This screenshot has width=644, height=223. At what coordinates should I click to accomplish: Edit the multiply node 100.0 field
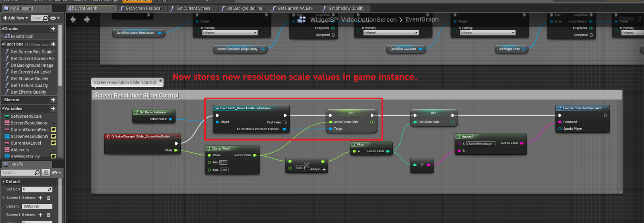pyautogui.click(x=299, y=168)
